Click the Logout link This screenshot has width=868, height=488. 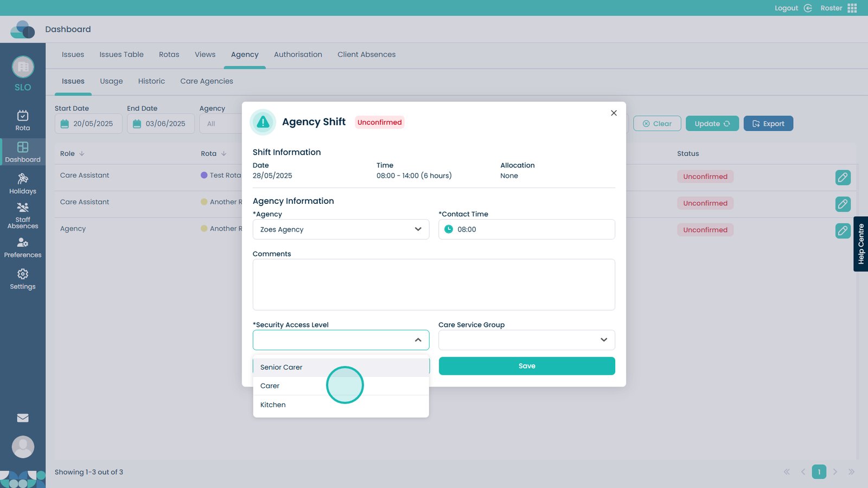[x=787, y=8]
